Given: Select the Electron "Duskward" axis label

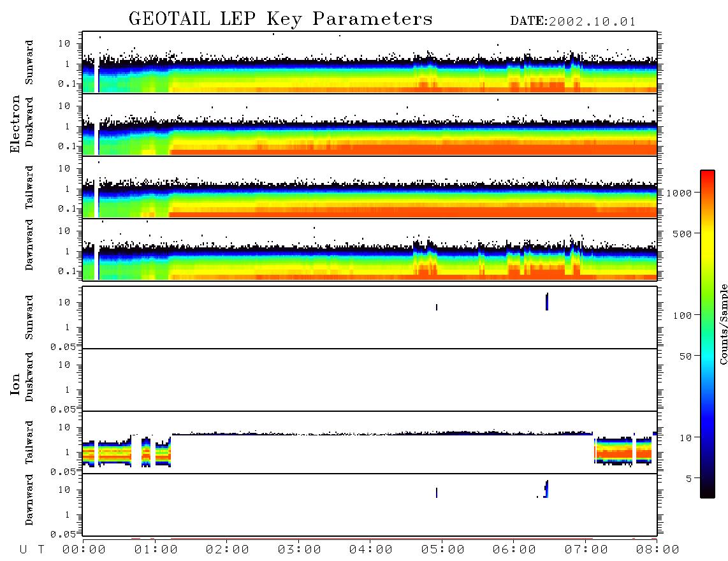Looking at the screenshot, I should click(29, 122).
